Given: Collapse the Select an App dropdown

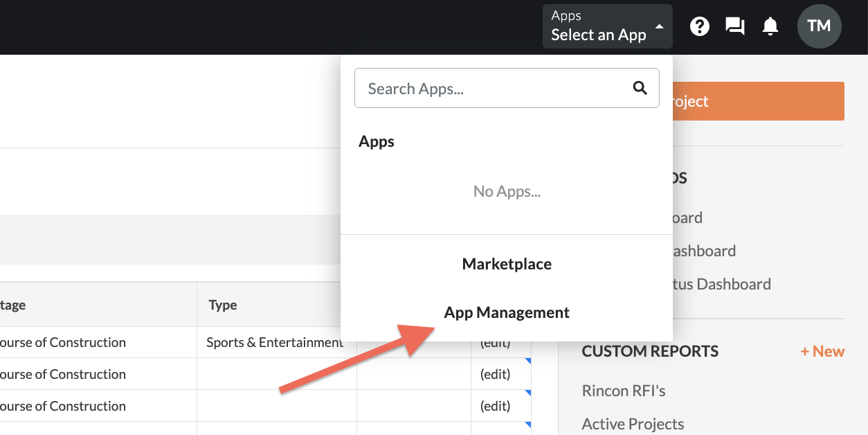Looking at the screenshot, I should point(607,26).
